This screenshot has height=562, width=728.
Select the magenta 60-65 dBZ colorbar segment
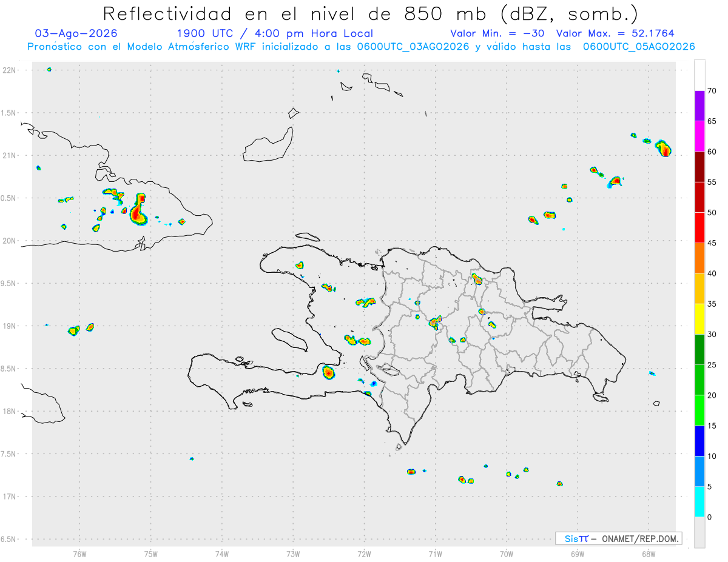699,136
